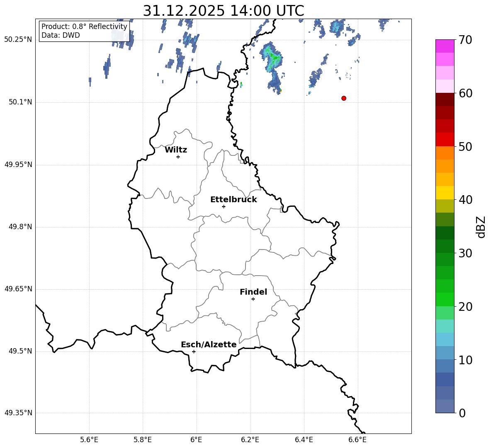This screenshot has height=448, width=491.
Task: Click the Ettelbruck station cross marker
Action: coord(224,206)
